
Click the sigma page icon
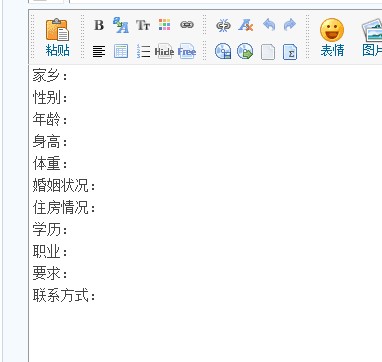[x=290, y=52]
